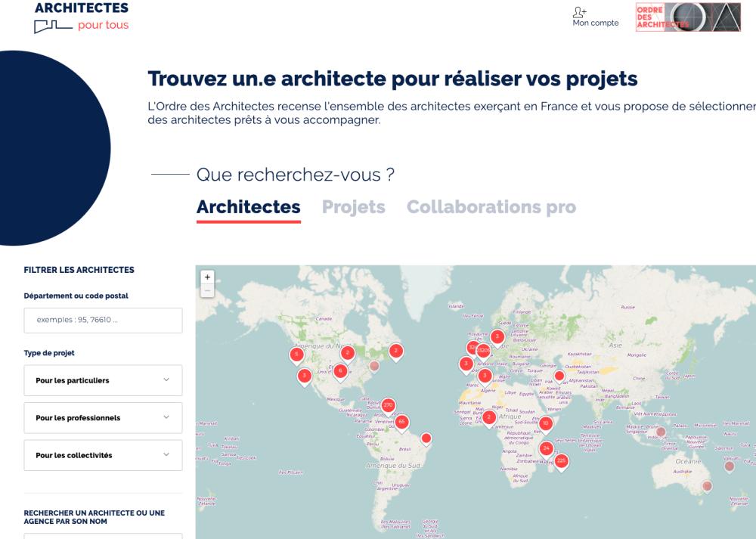Click the marker 3 in northern Europe
This screenshot has height=539, width=756.
pos(497,337)
